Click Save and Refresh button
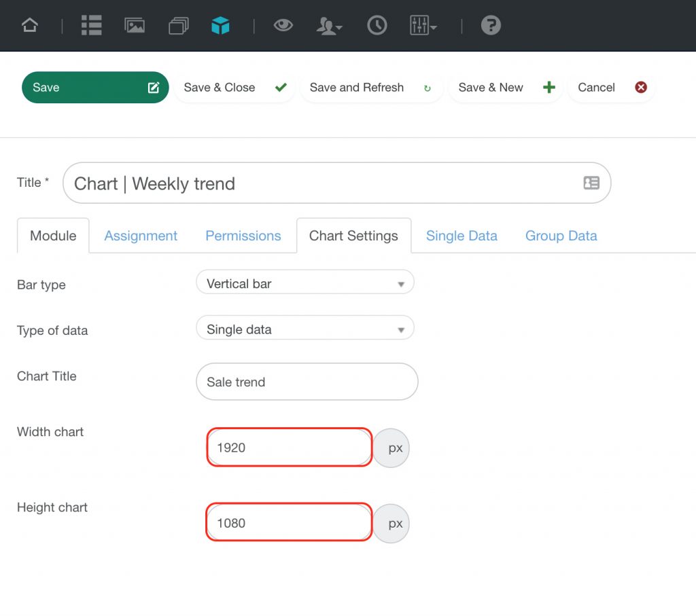 (371, 88)
